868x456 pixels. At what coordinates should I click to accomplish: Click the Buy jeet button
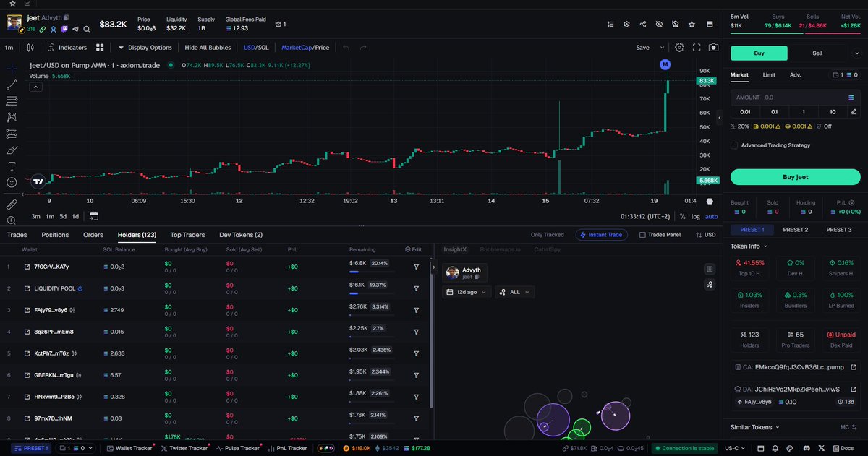(796, 177)
